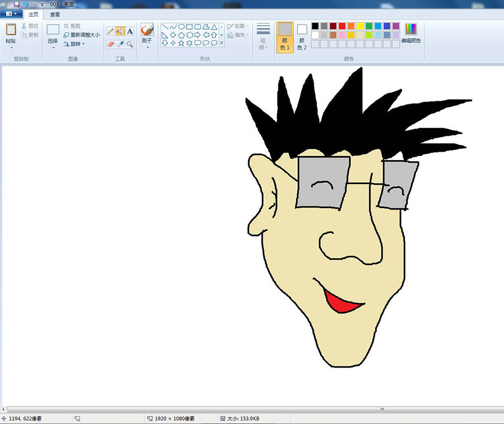Pick the pink color swatch
The width and height of the screenshot is (504, 424).
(x=342, y=35)
